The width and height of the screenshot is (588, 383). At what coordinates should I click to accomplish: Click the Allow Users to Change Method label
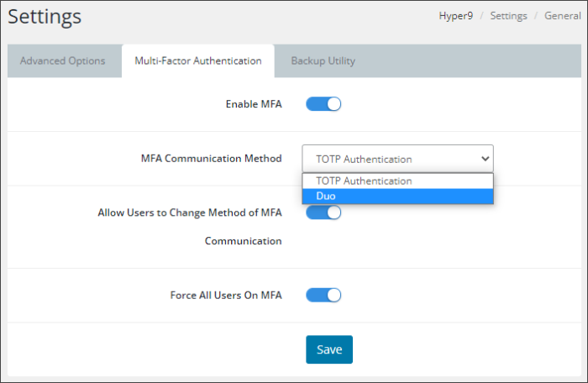pos(190,212)
